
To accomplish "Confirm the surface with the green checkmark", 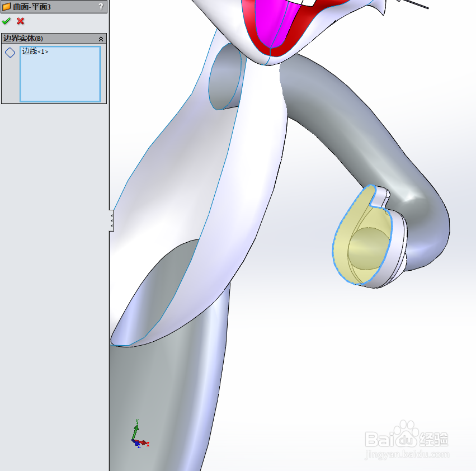I will click(x=6, y=21).
